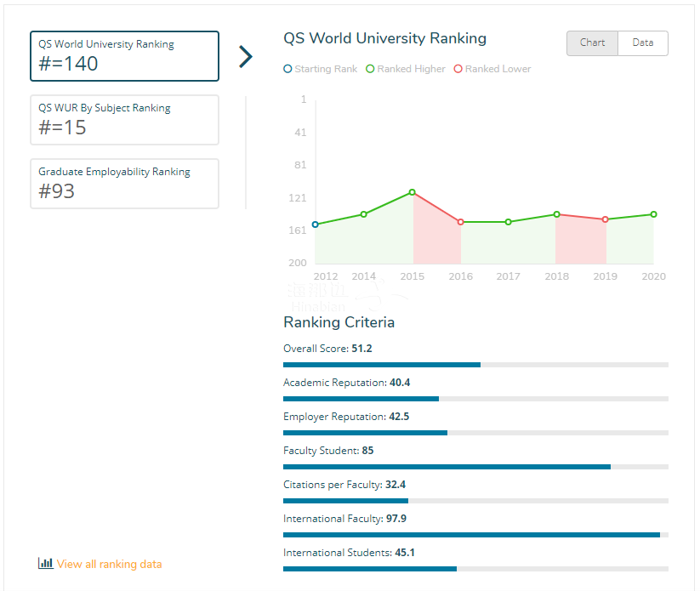Click the International Students progress bar
700x591 pixels.
coord(476,569)
